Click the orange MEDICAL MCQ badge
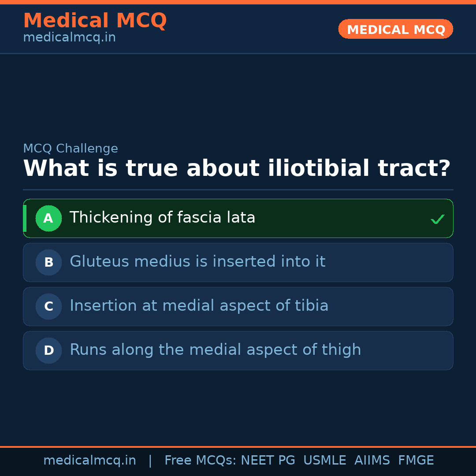This screenshot has width=476, height=476. [x=395, y=30]
